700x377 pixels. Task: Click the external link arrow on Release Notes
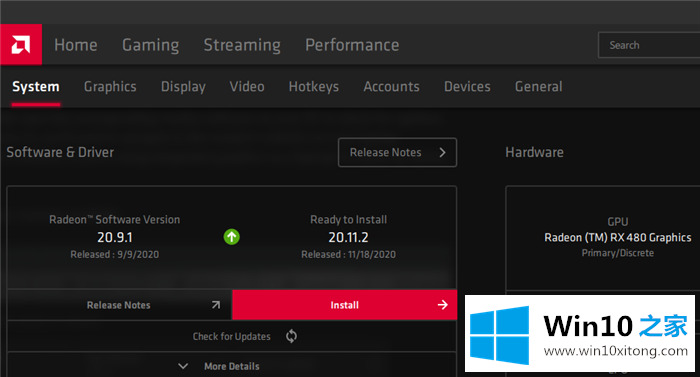coord(216,305)
